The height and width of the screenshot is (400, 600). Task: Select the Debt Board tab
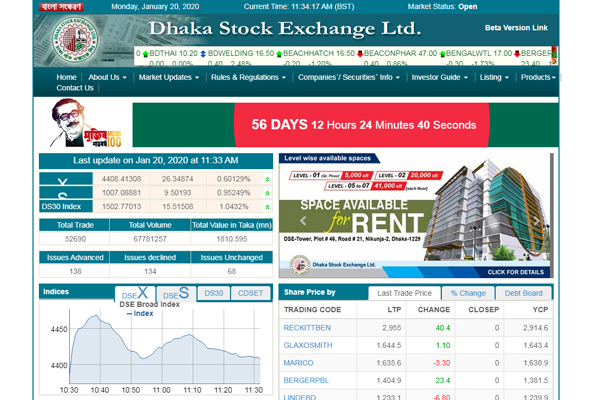click(x=523, y=293)
